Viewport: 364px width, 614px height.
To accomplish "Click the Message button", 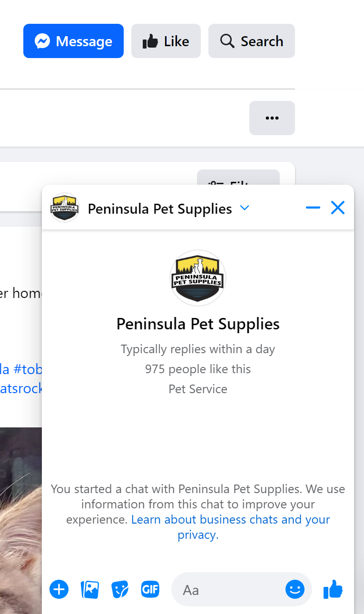I will (73, 41).
